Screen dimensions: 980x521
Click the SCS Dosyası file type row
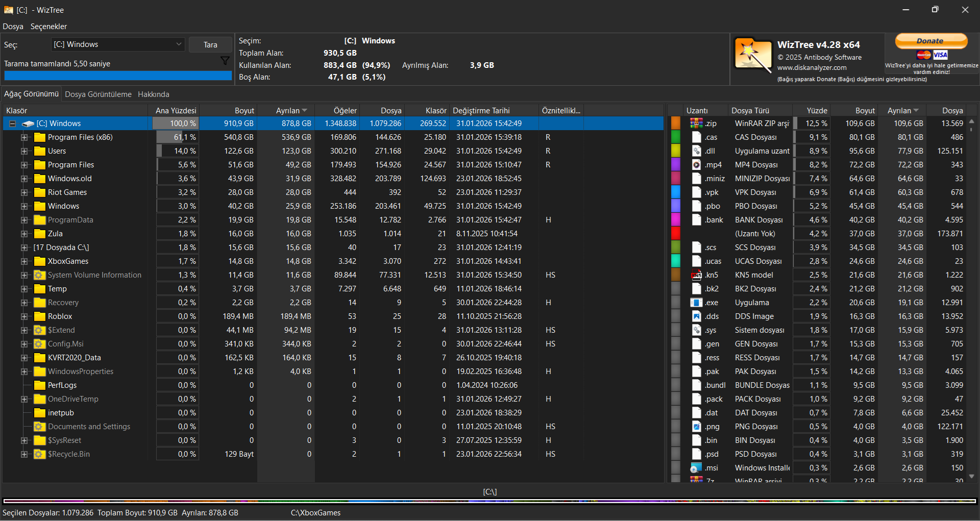[819, 247]
